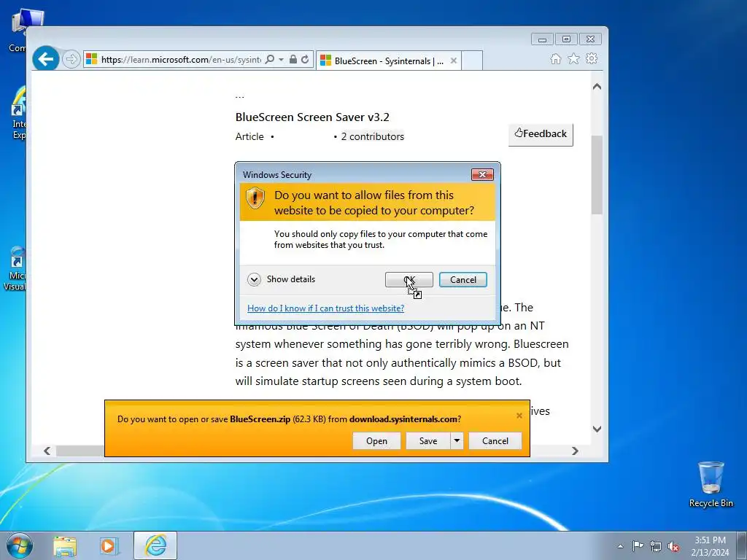
Task: Dismiss the download notification bar with X
Action: 519,416
